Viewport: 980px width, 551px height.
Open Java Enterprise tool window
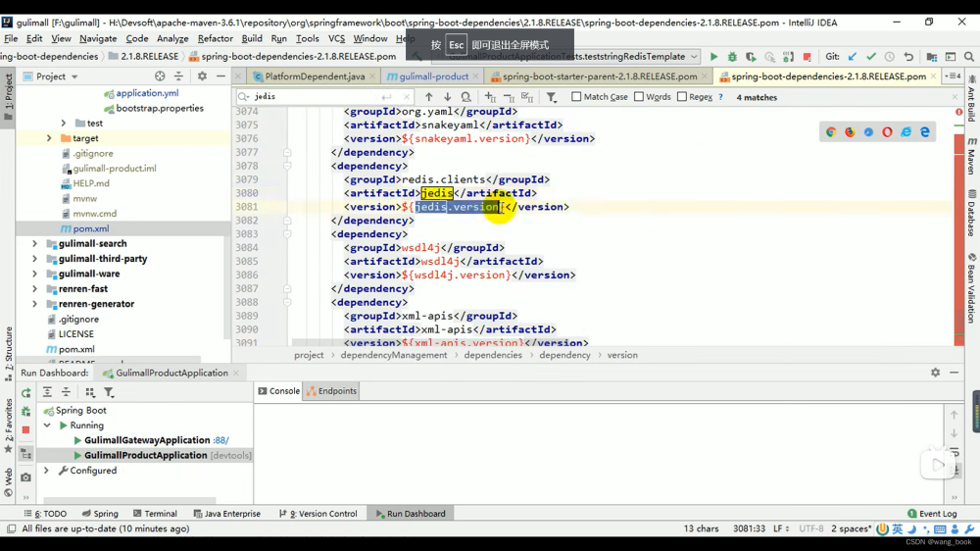pos(227,514)
